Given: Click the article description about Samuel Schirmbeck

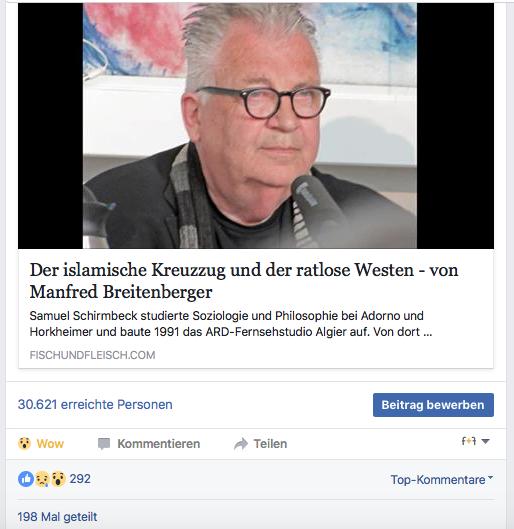Looking at the screenshot, I should pos(231,324).
